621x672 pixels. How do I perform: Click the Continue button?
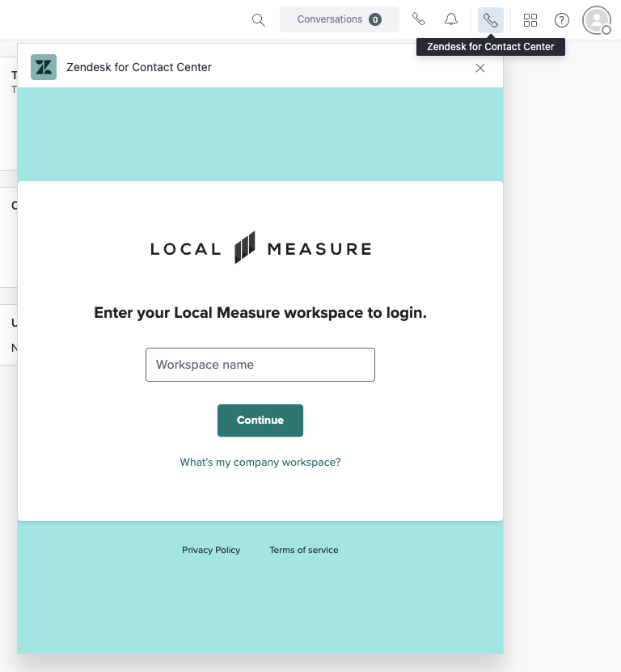(x=260, y=421)
